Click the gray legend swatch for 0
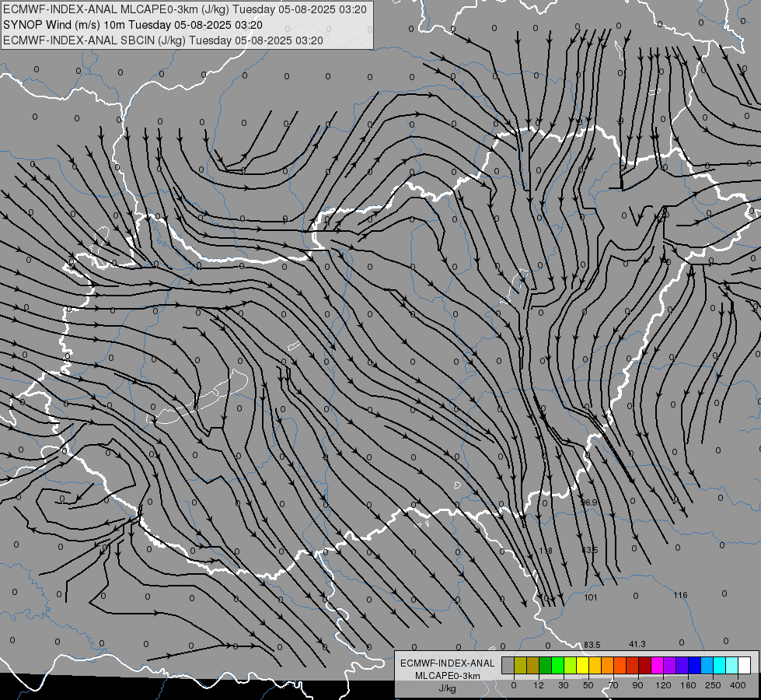Image resolution: width=761 pixels, height=700 pixels. pyautogui.click(x=508, y=665)
